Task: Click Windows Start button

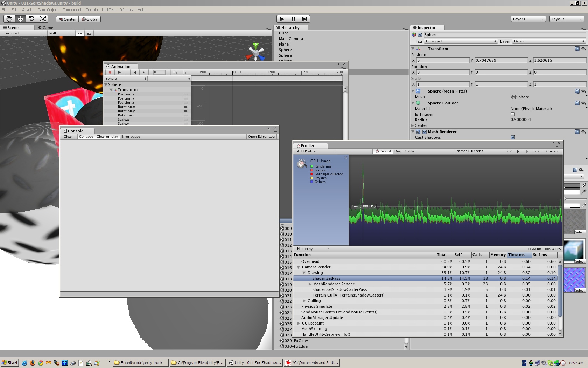Action: (10, 363)
